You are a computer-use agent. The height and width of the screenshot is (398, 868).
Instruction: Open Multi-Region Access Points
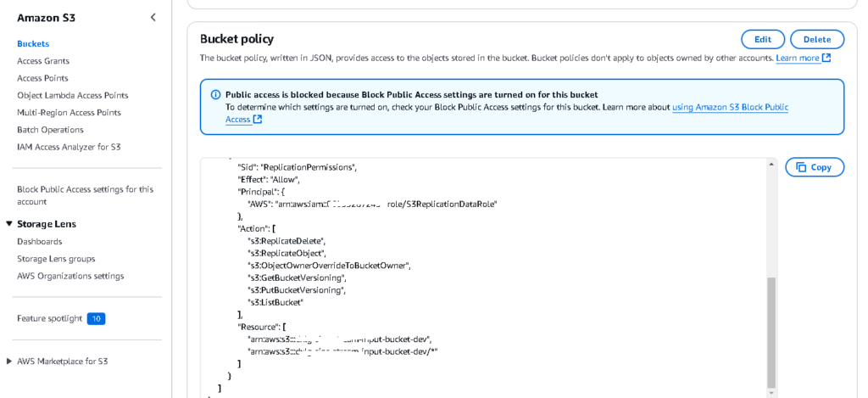(70, 113)
